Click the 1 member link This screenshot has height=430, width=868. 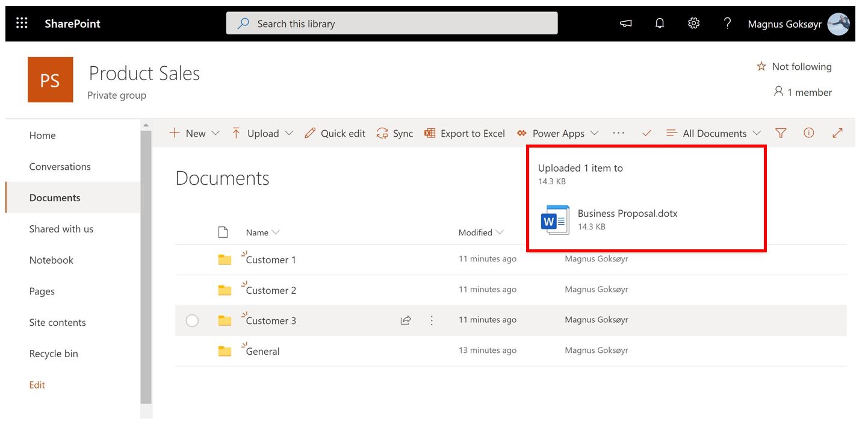804,92
